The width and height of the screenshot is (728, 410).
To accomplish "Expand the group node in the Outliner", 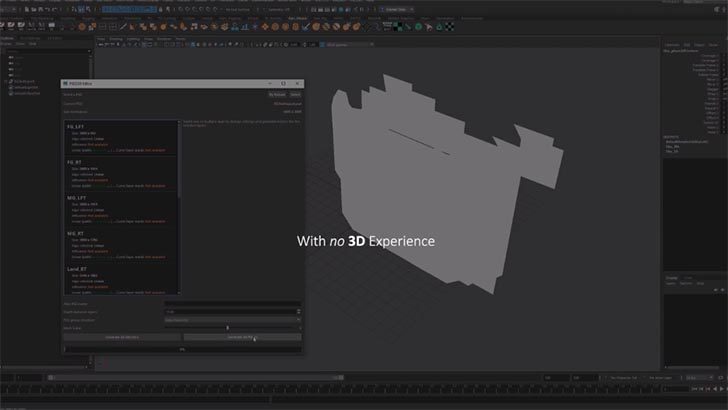I will coord(4,80).
